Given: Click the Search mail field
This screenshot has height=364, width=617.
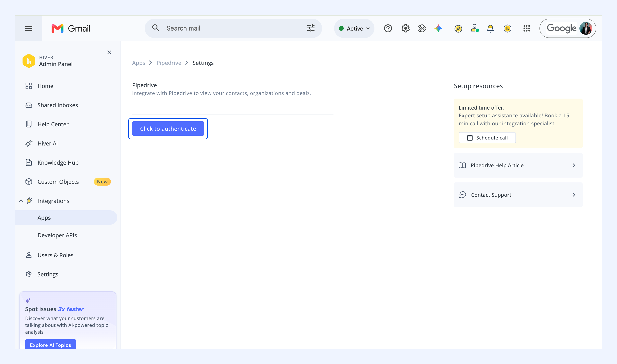Looking at the screenshot, I should point(233,29).
